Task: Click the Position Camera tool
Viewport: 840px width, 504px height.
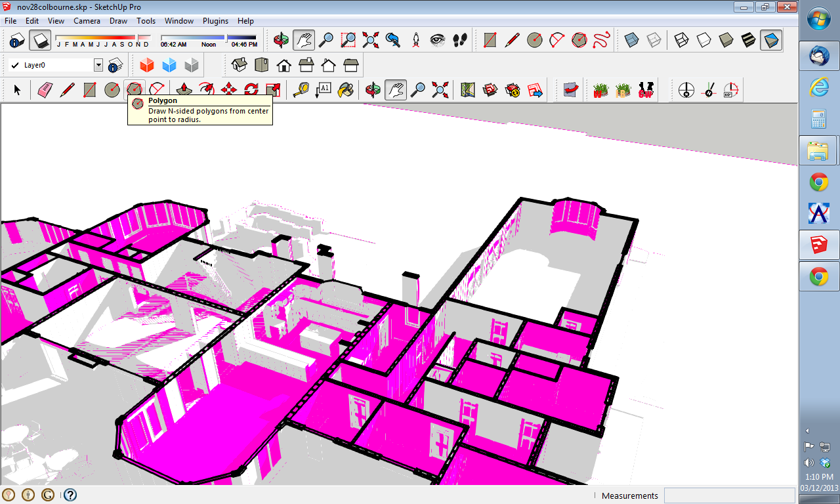Action: 415,40
